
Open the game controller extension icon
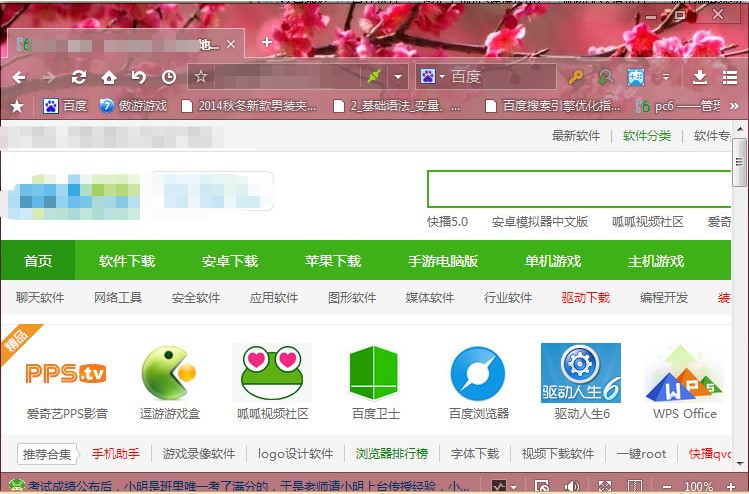(x=636, y=77)
